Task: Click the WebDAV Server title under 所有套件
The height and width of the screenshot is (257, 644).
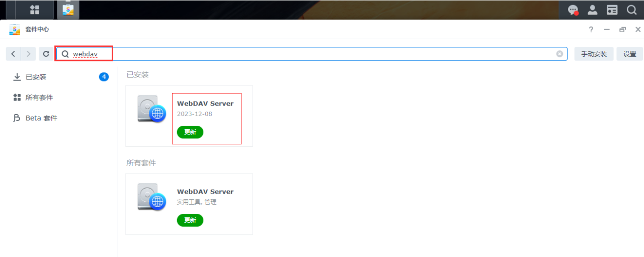Action: 205,192
